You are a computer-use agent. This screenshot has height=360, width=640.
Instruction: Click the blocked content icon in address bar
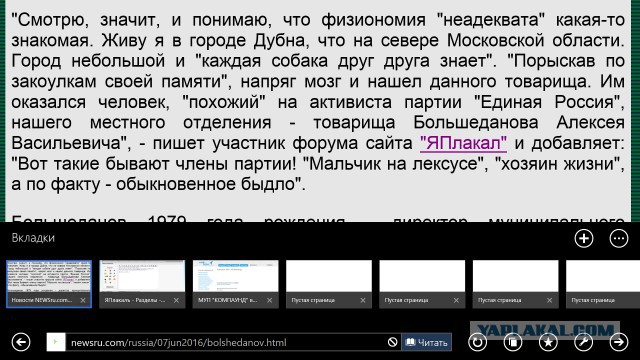(392, 342)
